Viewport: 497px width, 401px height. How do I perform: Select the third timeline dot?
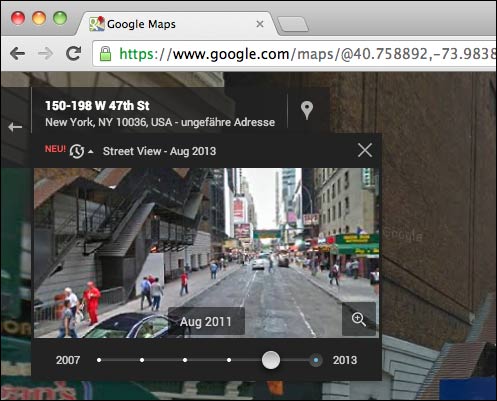185,360
